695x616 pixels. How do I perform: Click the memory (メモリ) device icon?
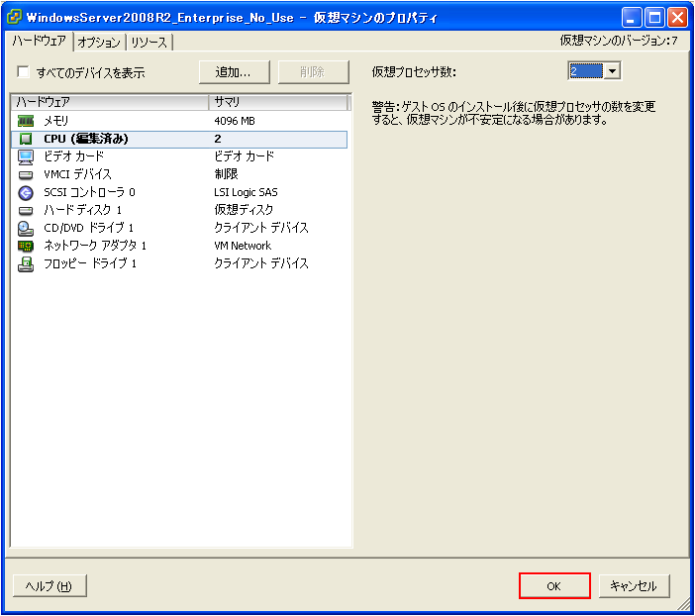tap(26, 121)
